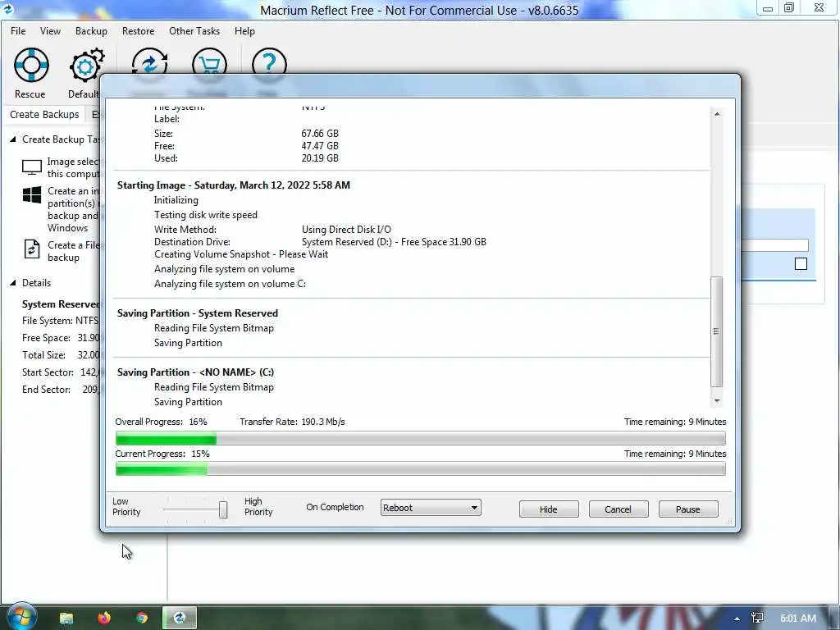
Task: Click the network tray icon
Action: [757, 619]
